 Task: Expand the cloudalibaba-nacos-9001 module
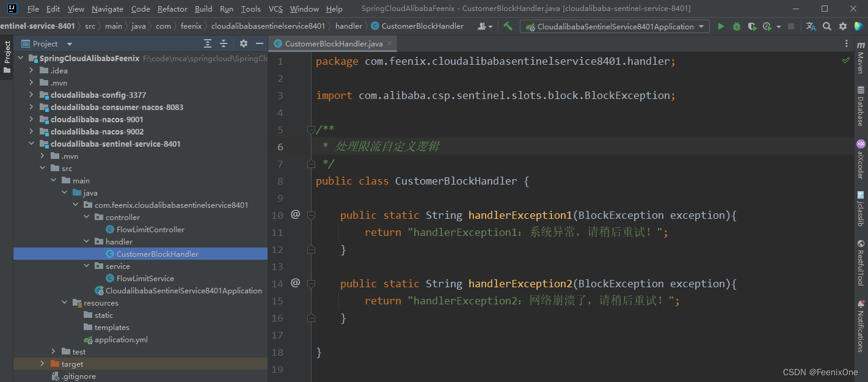32,119
